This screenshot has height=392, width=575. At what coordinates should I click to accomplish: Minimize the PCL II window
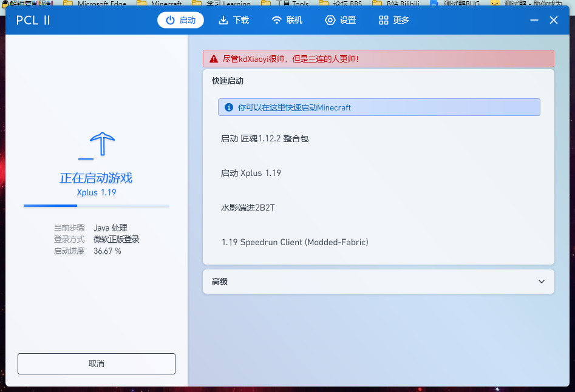pos(534,20)
